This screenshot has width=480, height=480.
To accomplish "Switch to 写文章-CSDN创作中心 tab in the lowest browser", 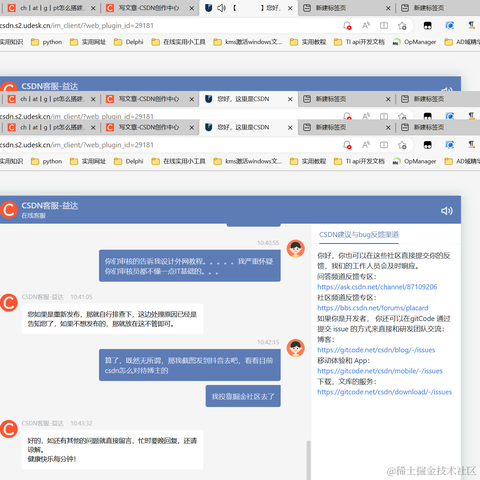I will (149, 127).
